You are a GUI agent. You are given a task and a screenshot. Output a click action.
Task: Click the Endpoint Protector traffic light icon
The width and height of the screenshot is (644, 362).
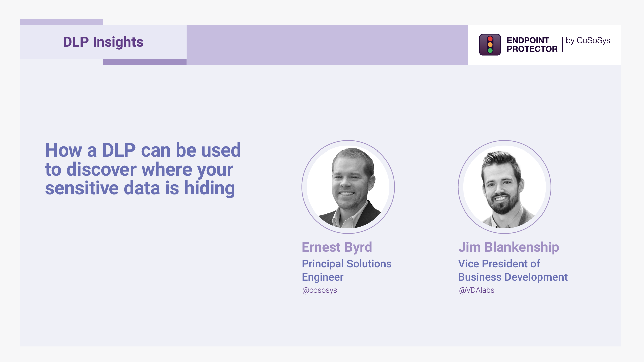point(490,45)
